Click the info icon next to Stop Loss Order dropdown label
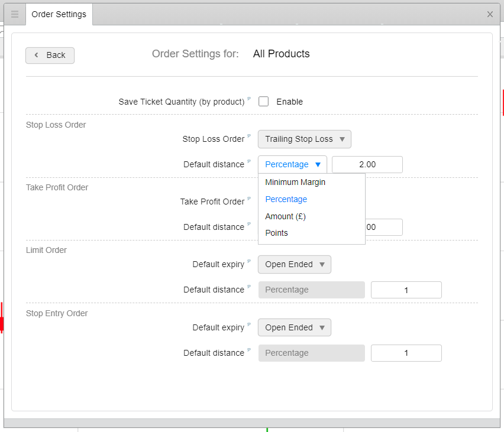 point(249,136)
